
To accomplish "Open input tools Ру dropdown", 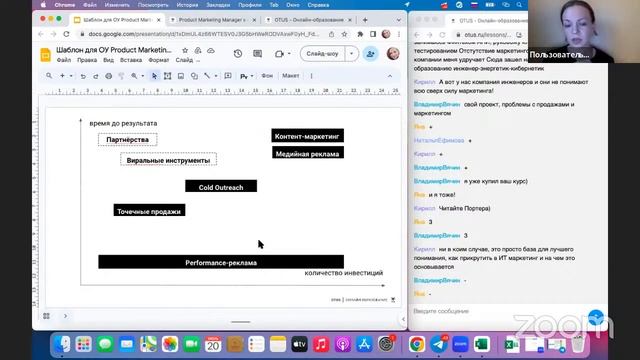I will click(x=247, y=76).
